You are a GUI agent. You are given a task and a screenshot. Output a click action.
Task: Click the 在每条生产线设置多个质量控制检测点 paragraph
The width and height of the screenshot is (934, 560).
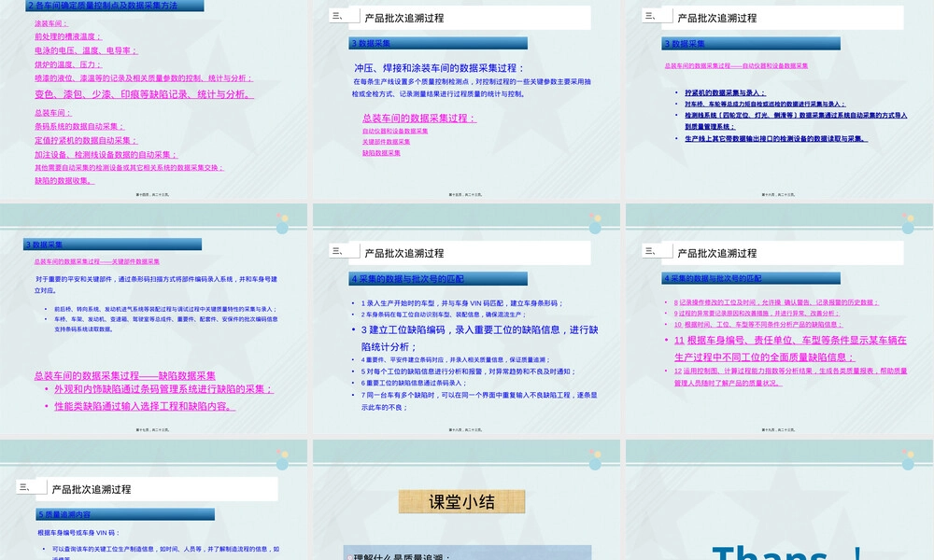471,88
